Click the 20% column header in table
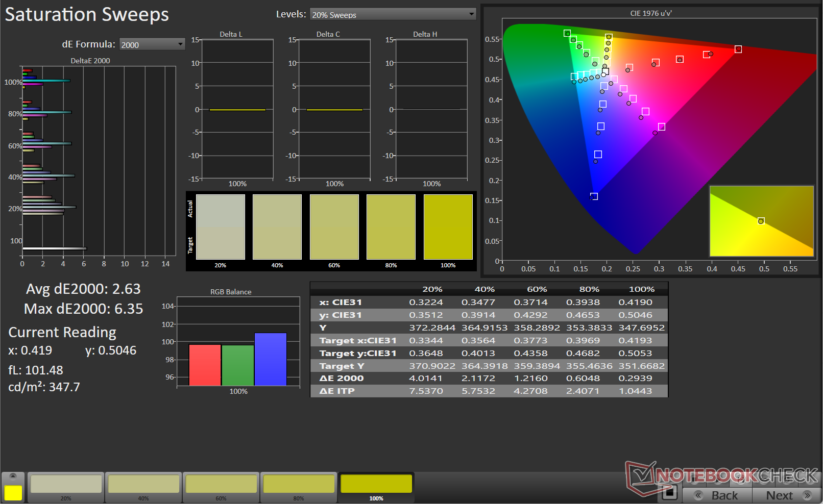This screenshot has height=504, width=823. click(x=432, y=289)
